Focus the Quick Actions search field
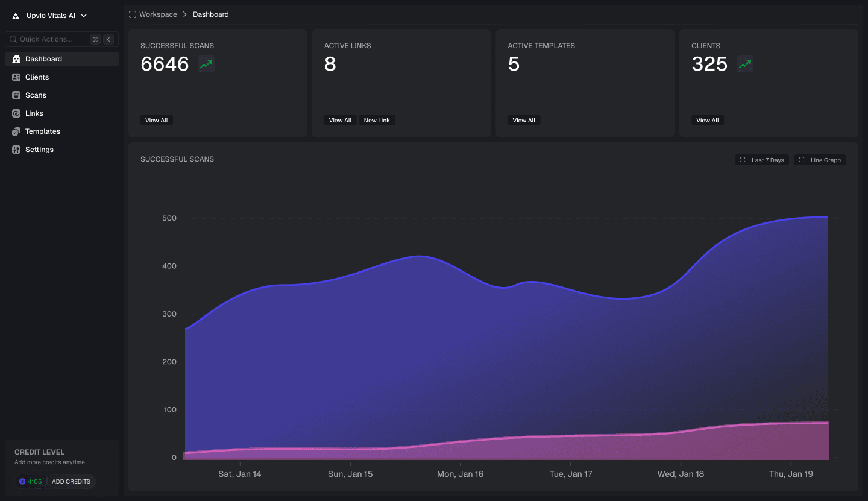This screenshot has height=501, width=868. pos(61,39)
